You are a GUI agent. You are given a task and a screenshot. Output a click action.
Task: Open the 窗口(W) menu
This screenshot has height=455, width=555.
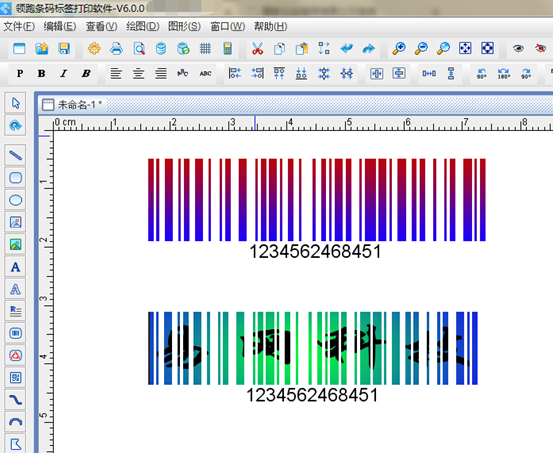[227, 26]
